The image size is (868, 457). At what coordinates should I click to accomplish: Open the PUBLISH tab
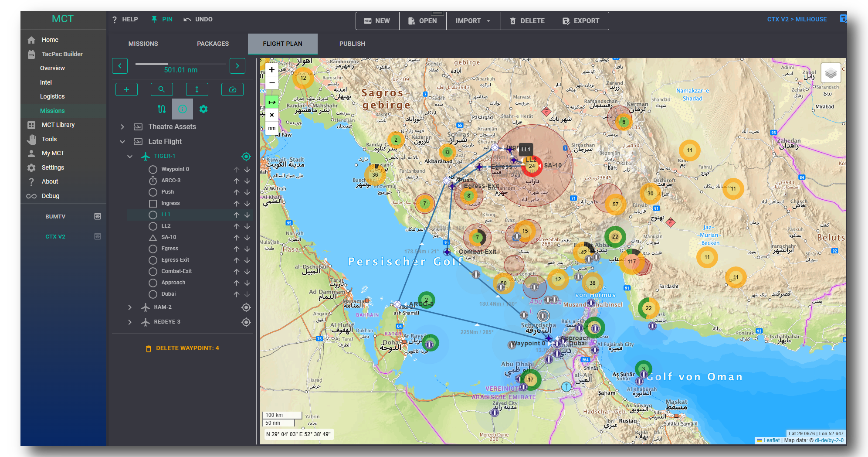tap(352, 44)
